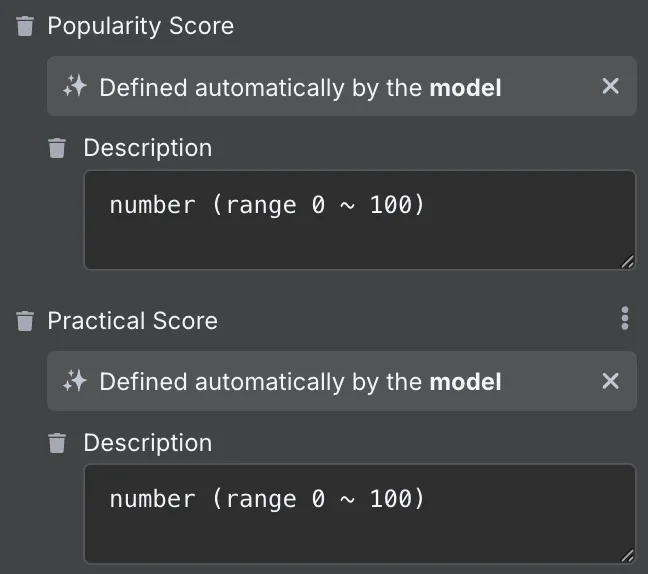Grab the resize handle of Popularity description box
Screen dimensions: 648x574
coord(628,262)
